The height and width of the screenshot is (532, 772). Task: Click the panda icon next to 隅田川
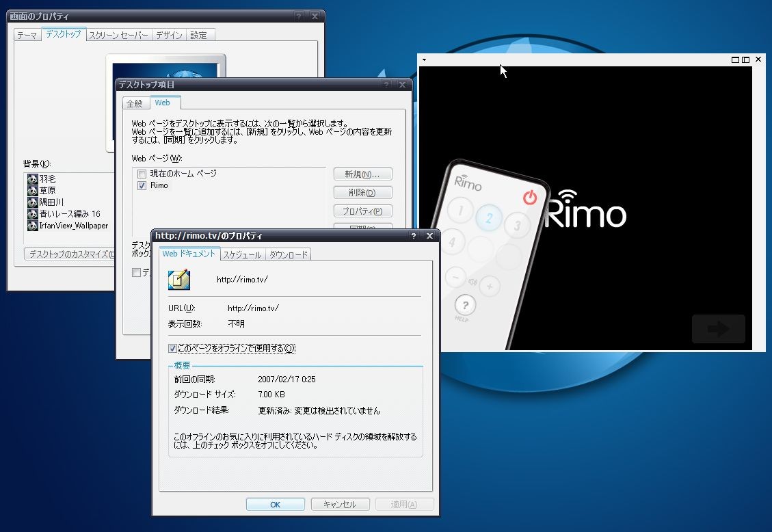coord(33,202)
